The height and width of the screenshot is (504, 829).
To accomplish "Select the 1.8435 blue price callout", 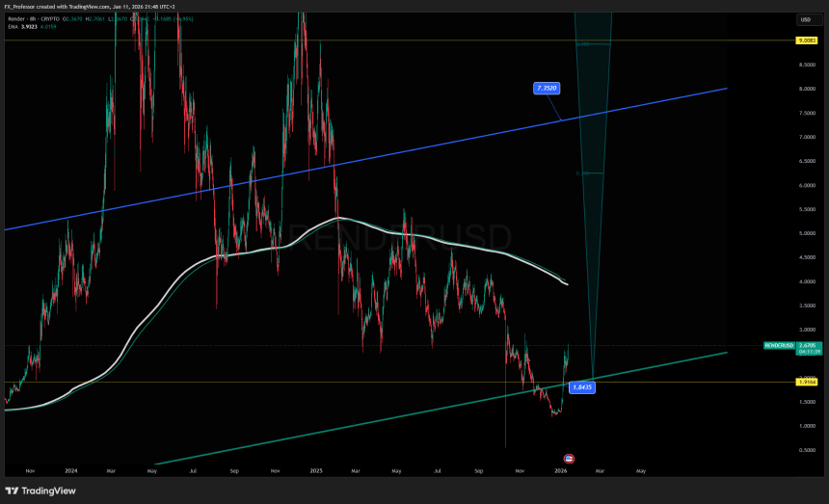I will click(x=582, y=387).
